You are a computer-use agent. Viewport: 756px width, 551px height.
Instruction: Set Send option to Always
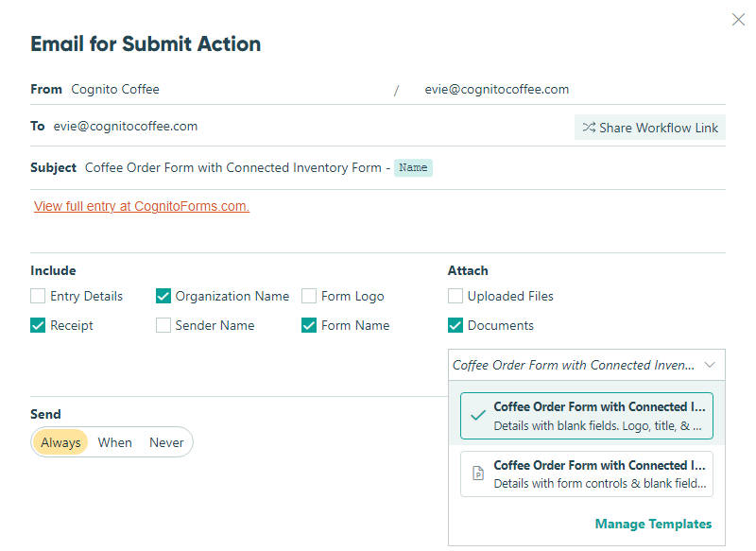tap(60, 442)
